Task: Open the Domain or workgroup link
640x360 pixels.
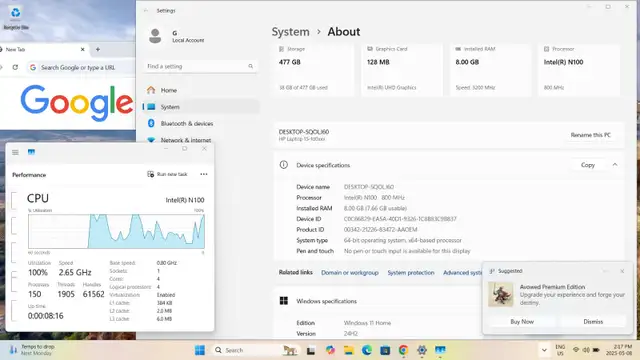Action: point(350,272)
